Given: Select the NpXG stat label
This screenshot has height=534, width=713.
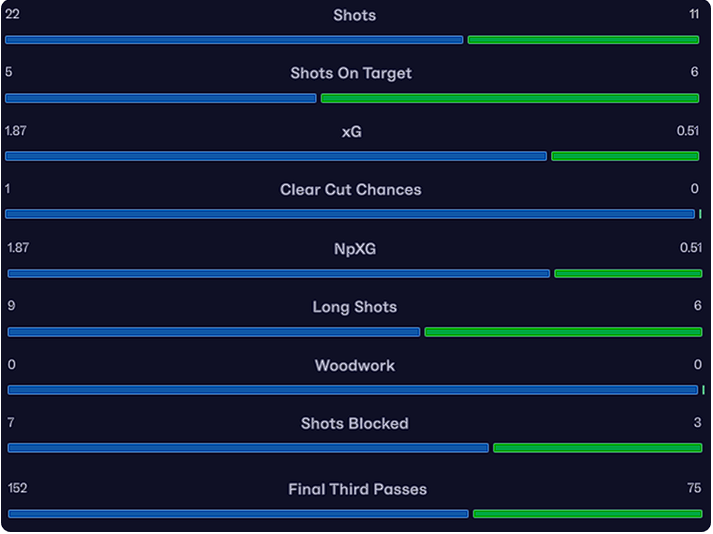Looking at the screenshot, I should click(355, 249).
